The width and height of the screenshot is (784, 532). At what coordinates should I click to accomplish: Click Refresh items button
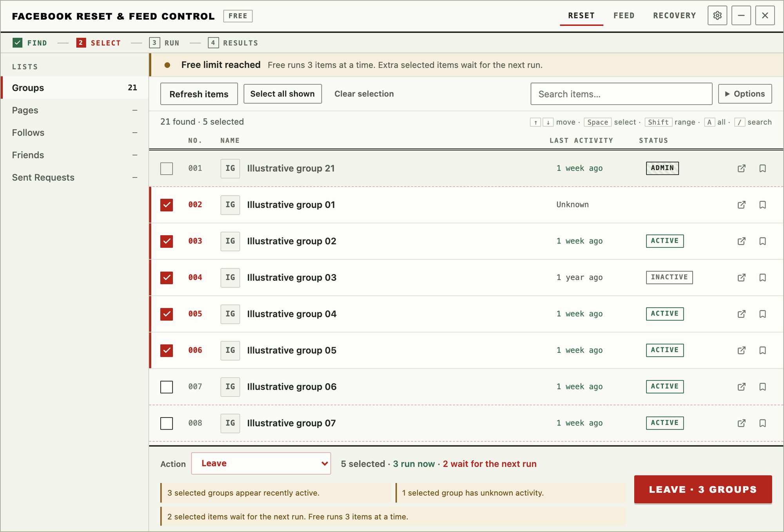[199, 94]
